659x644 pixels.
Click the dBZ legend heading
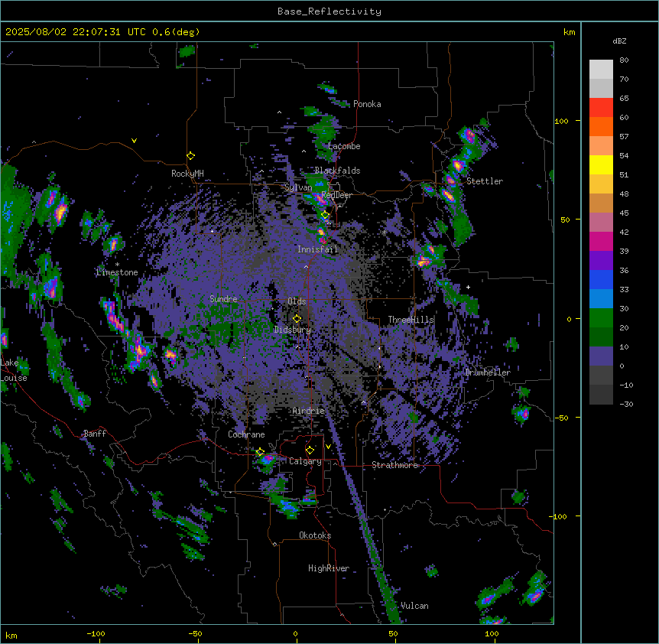coord(619,41)
